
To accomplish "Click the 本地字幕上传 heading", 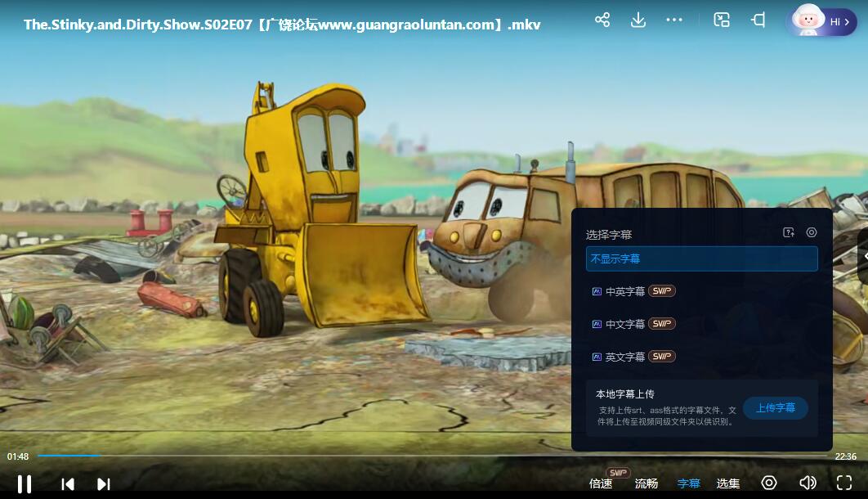I will (625, 393).
